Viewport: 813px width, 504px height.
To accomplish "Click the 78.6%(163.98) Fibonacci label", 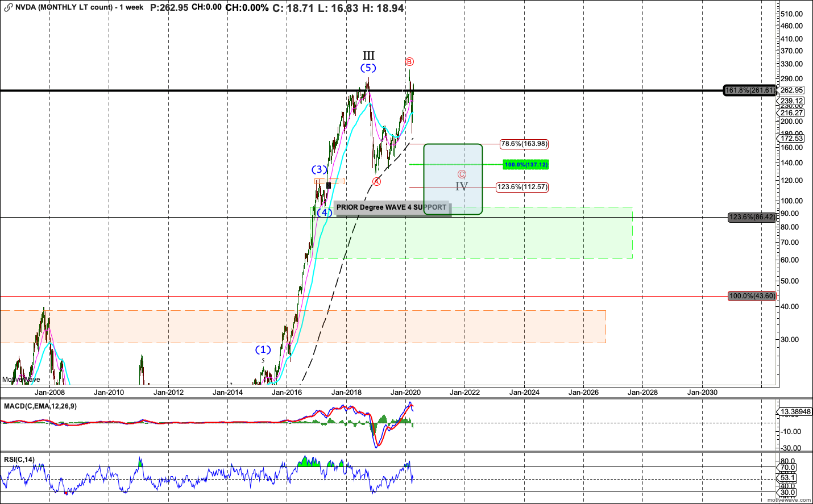I will point(524,144).
